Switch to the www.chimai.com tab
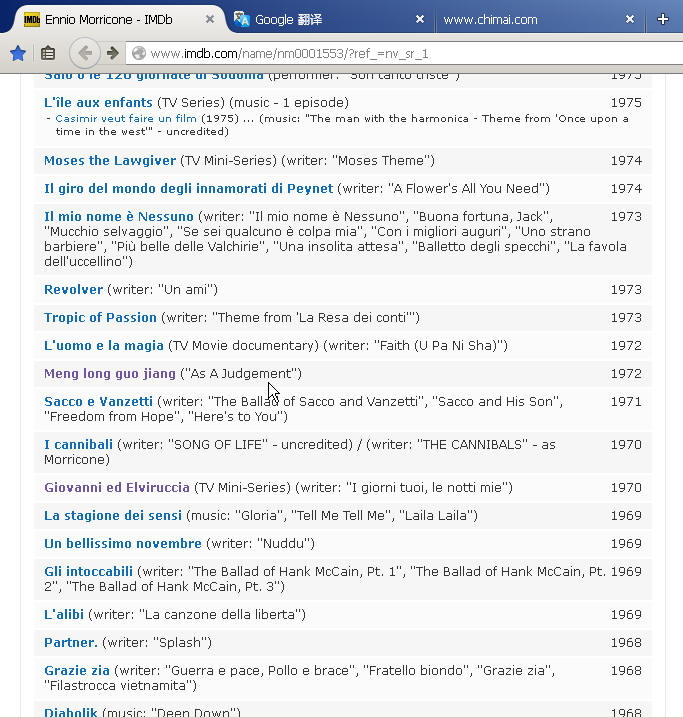The width and height of the screenshot is (683, 718). coord(540,20)
